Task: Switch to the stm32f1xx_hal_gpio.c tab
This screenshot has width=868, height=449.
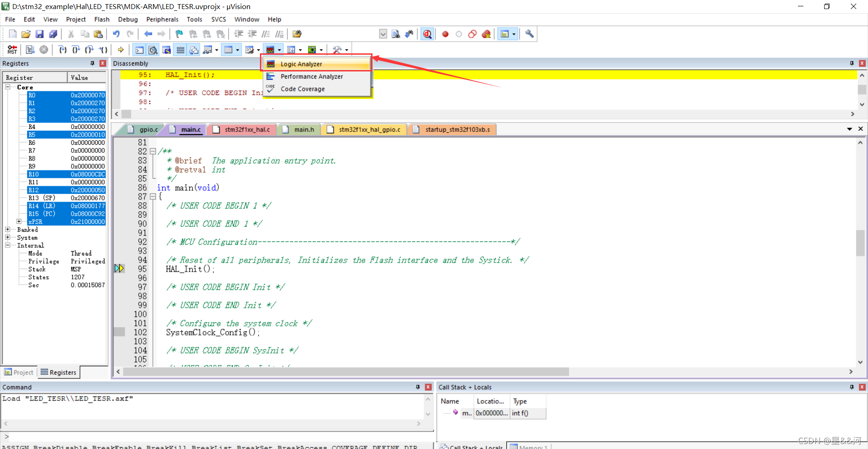Action: coord(364,129)
